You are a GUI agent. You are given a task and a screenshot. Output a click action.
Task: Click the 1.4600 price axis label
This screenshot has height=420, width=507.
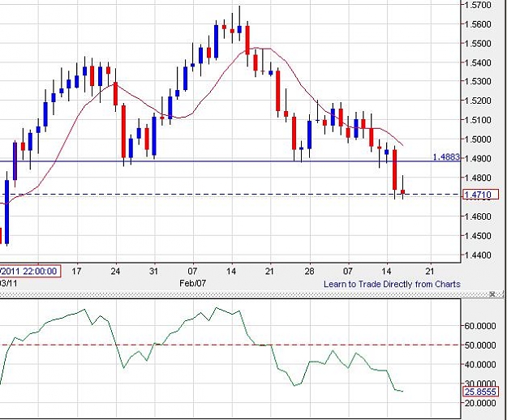pos(478,216)
